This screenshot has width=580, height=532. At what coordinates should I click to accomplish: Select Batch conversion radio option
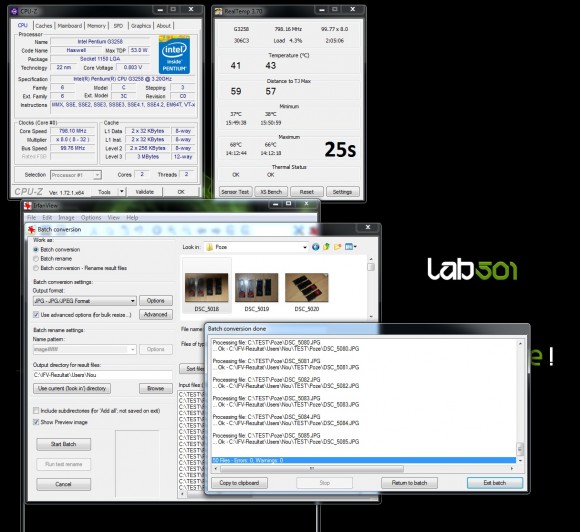[36, 250]
